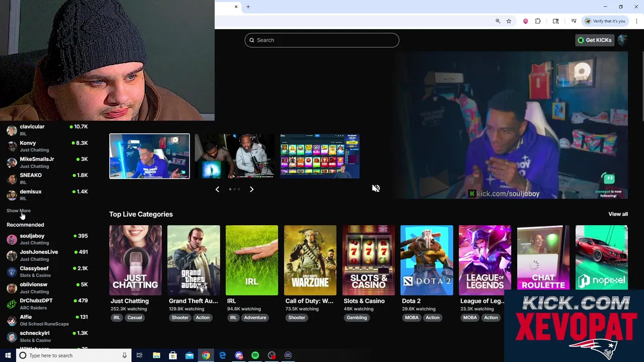The image size is (644, 362).
Task: Open souljaboy in Recommended list
Action: pos(47,239)
